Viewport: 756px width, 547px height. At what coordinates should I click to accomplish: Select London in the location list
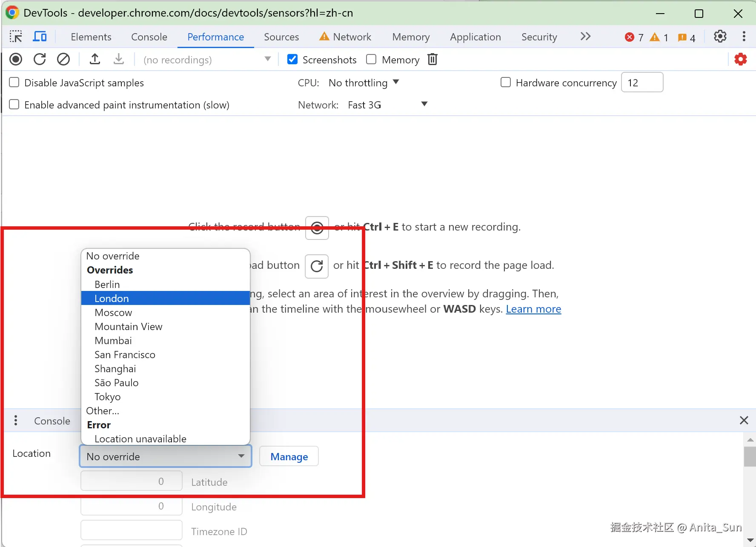[165, 298]
